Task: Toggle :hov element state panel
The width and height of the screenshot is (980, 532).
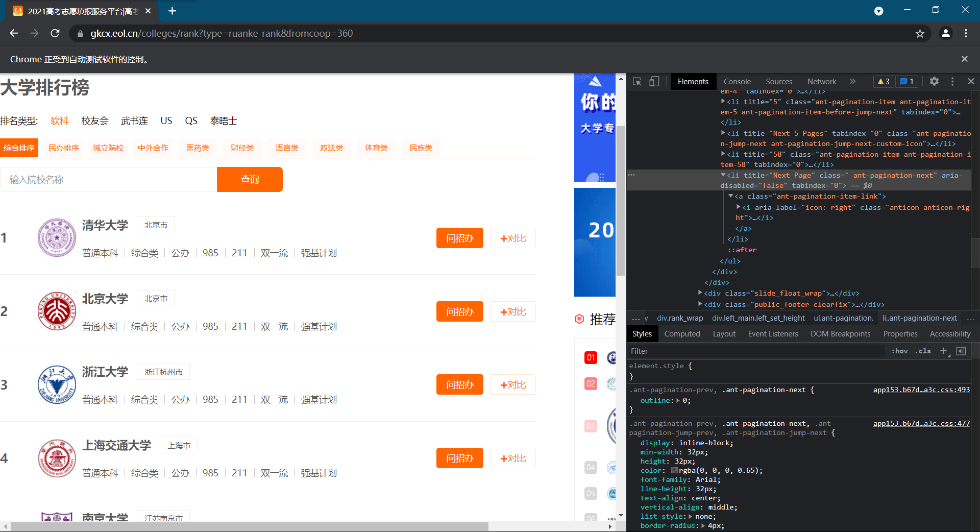Action: click(x=900, y=351)
